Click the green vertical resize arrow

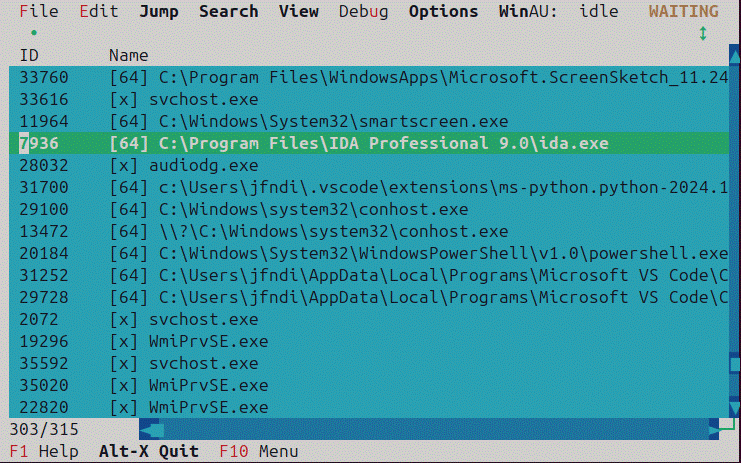coord(703,34)
